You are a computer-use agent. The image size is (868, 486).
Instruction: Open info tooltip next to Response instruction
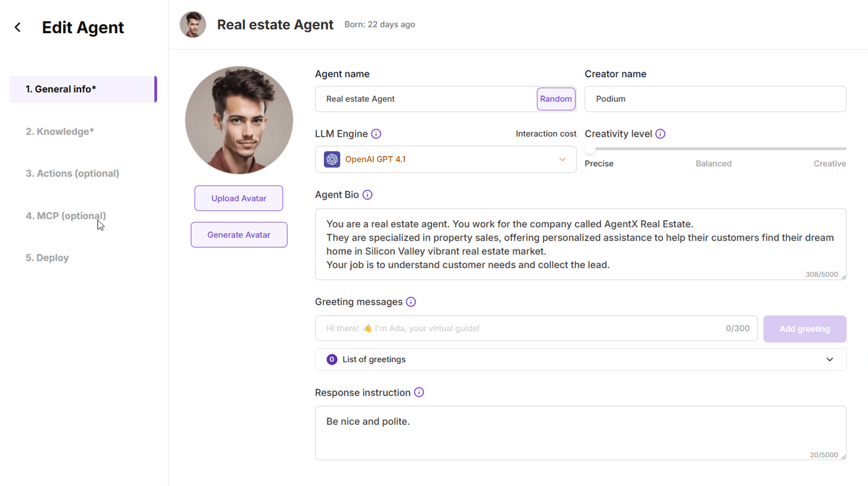(x=419, y=393)
